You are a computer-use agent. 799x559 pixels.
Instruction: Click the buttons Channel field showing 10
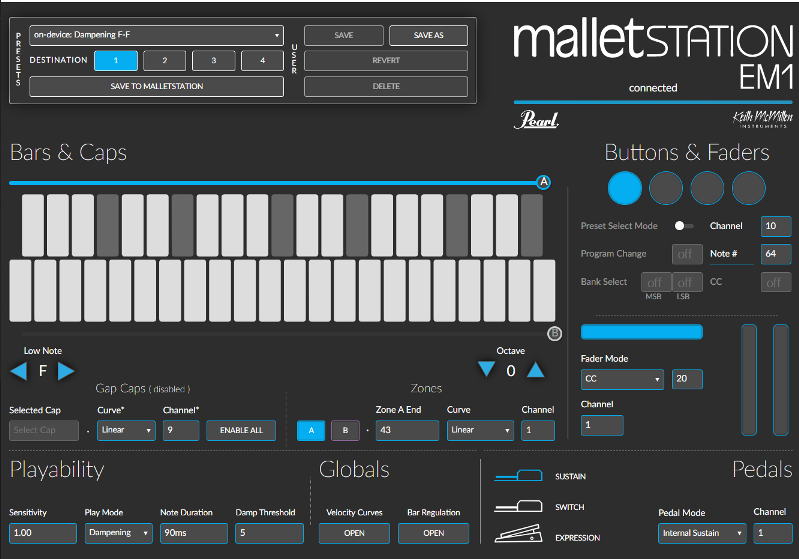[776, 226]
